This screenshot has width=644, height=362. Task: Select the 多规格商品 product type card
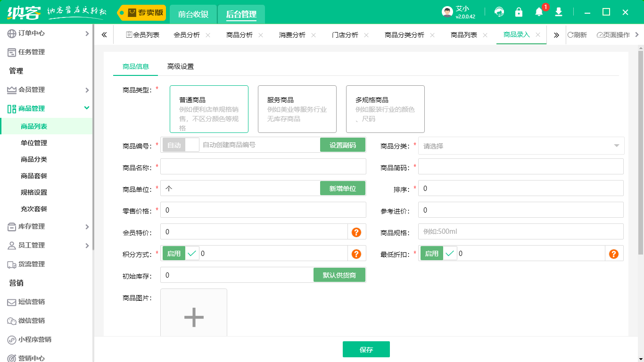pyautogui.click(x=385, y=109)
